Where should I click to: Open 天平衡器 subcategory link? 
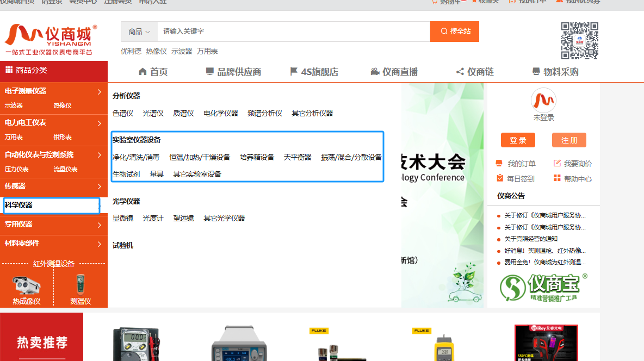pyautogui.click(x=298, y=157)
